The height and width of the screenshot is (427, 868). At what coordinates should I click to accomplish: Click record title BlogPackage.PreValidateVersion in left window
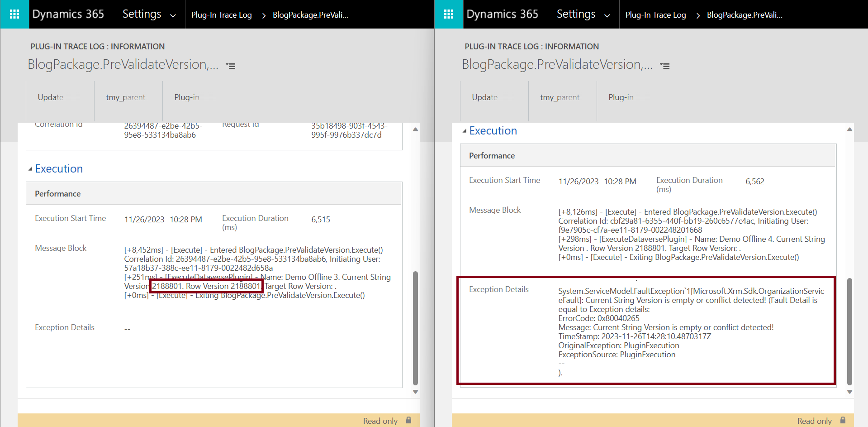point(123,65)
